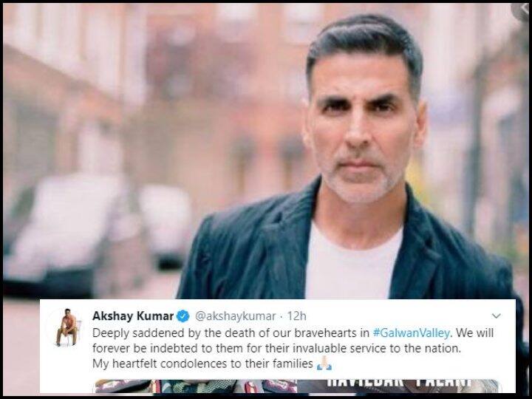Click the blue verified badge
The height and width of the screenshot is (399, 532).
[183, 316]
